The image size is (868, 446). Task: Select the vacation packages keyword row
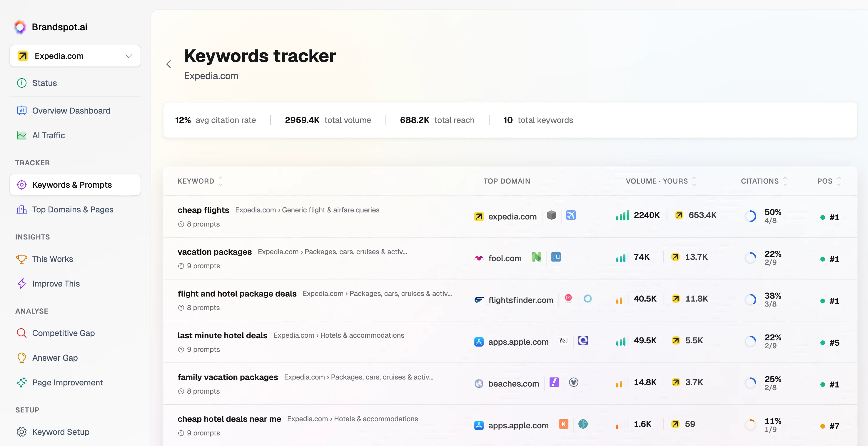[x=215, y=252]
